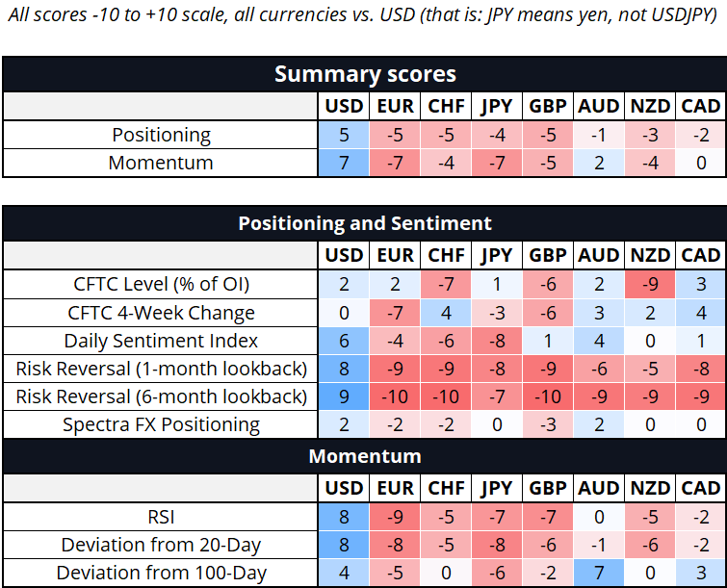Click the scale description text at top
727x588 pixels.
[364, 20]
